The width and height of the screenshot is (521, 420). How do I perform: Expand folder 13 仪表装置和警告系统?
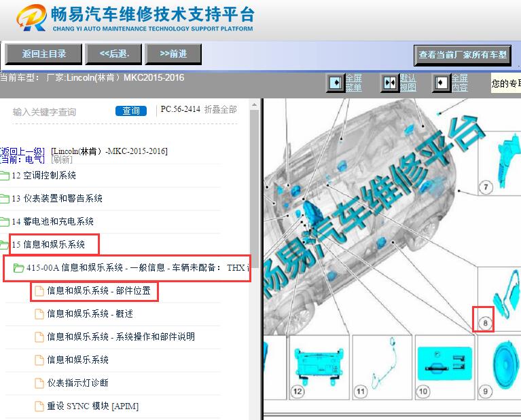(x=57, y=199)
